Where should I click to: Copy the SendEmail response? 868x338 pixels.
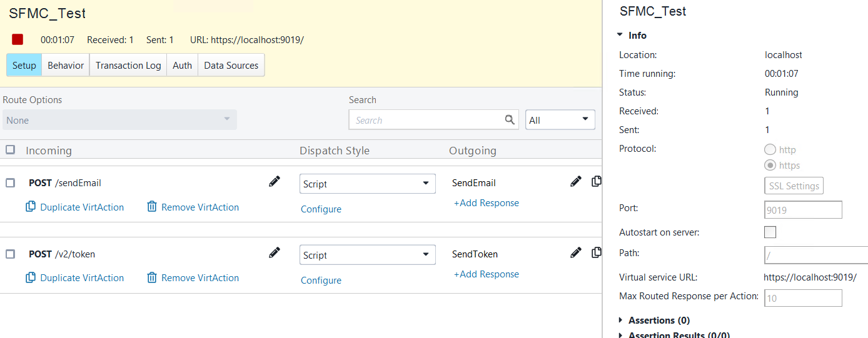[597, 182]
